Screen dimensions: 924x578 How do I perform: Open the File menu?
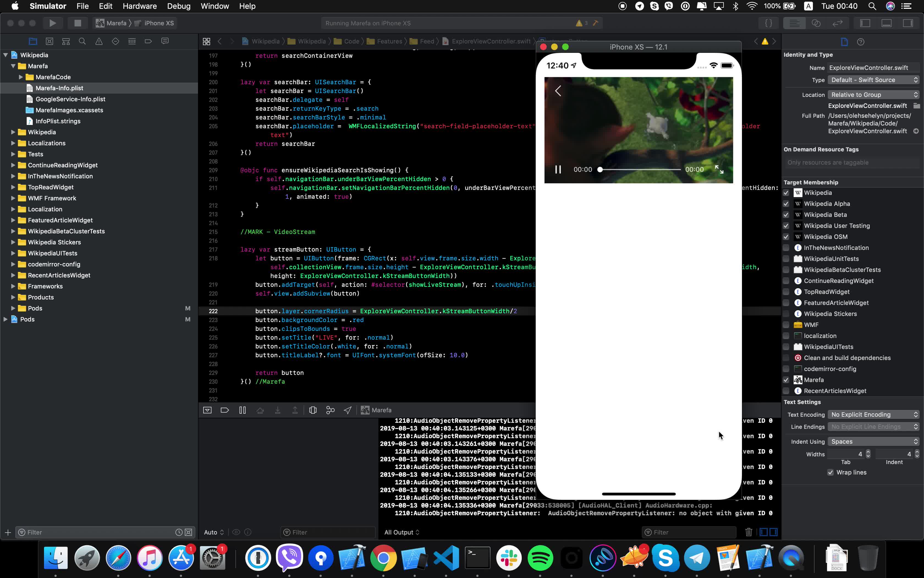[x=82, y=6]
